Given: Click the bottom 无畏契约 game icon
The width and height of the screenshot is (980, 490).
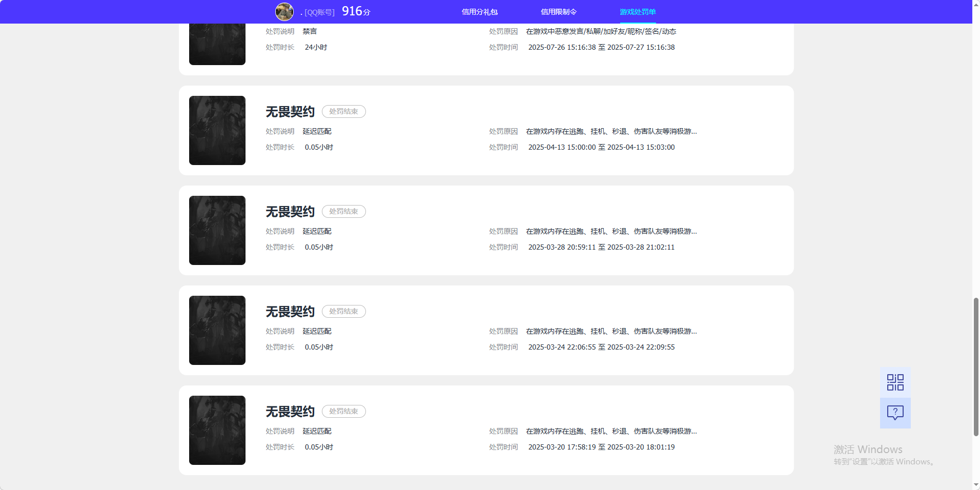Looking at the screenshot, I should (x=217, y=430).
